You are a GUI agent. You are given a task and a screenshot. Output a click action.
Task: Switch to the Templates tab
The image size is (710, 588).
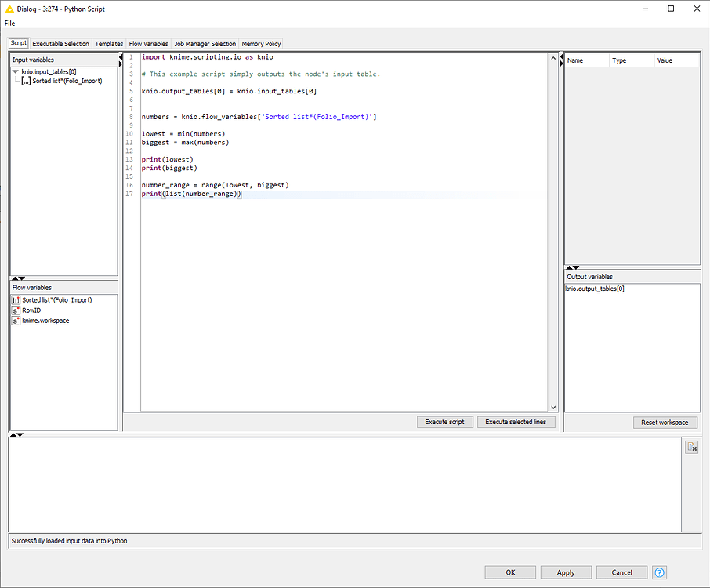109,44
